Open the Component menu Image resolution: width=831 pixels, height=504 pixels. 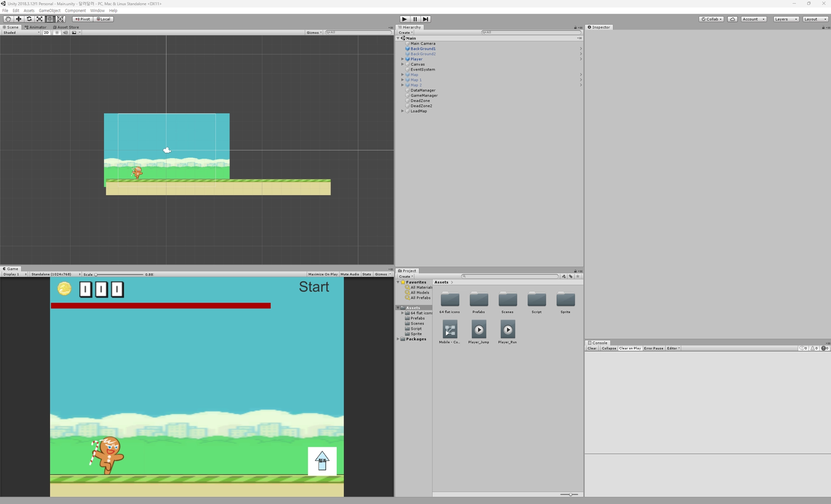[75, 11]
